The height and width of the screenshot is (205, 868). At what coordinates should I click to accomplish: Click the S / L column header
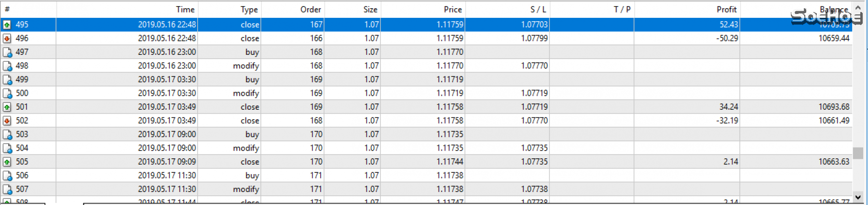538,10
